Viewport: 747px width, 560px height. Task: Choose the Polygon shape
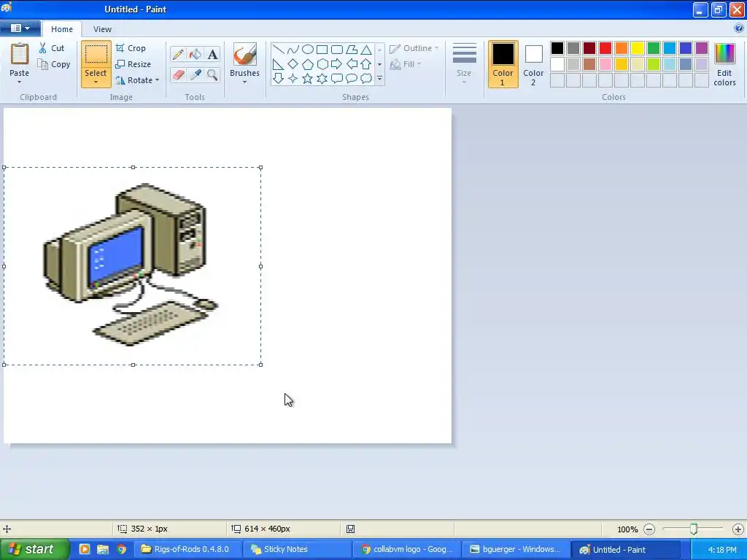click(x=352, y=50)
